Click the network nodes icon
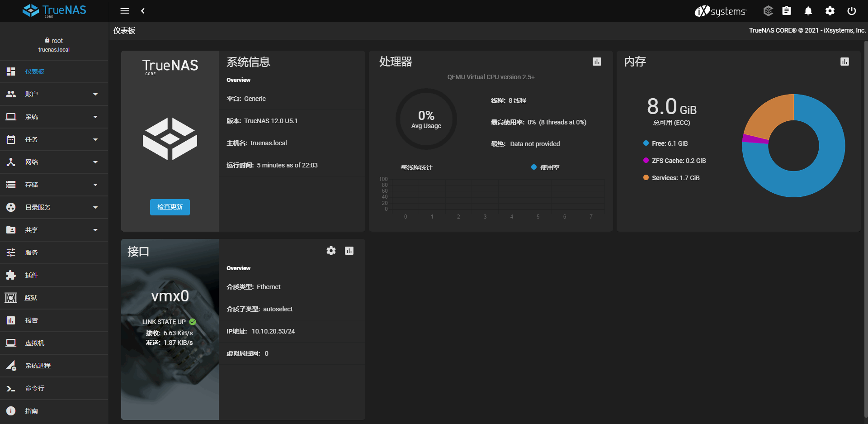 (x=11, y=162)
